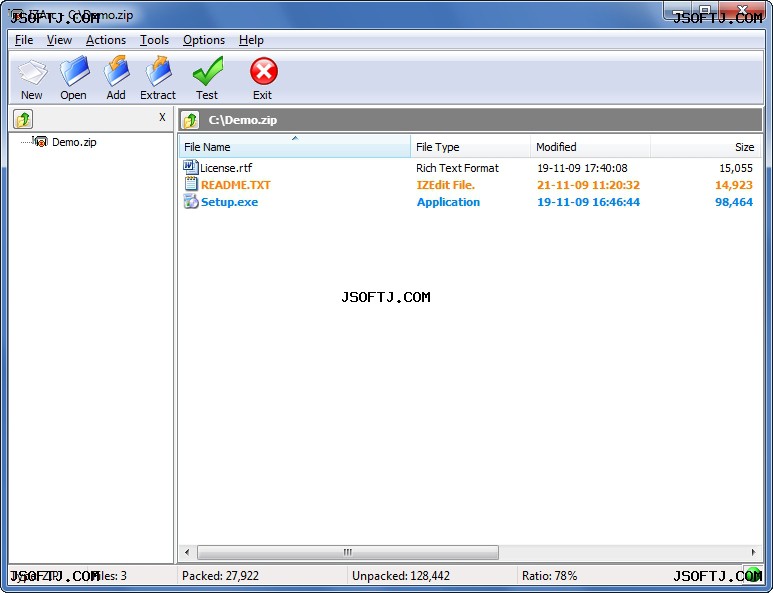Screen dimensions: 773x593
Task: Click modified date 19-11-09 17:40:08
Action: pos(582,168)
